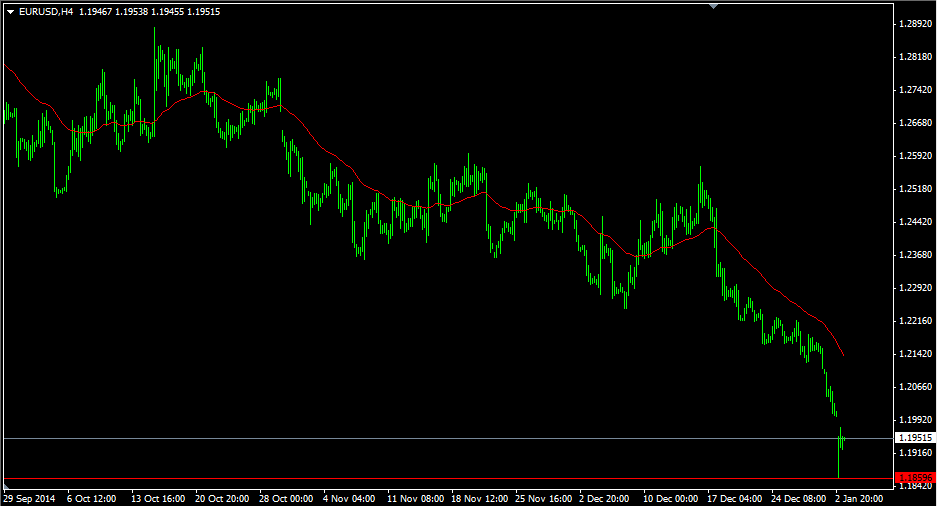Click the EURUSD,H4 chart title text
Viewport: 938px width, 506px height.
pos(46,11)
